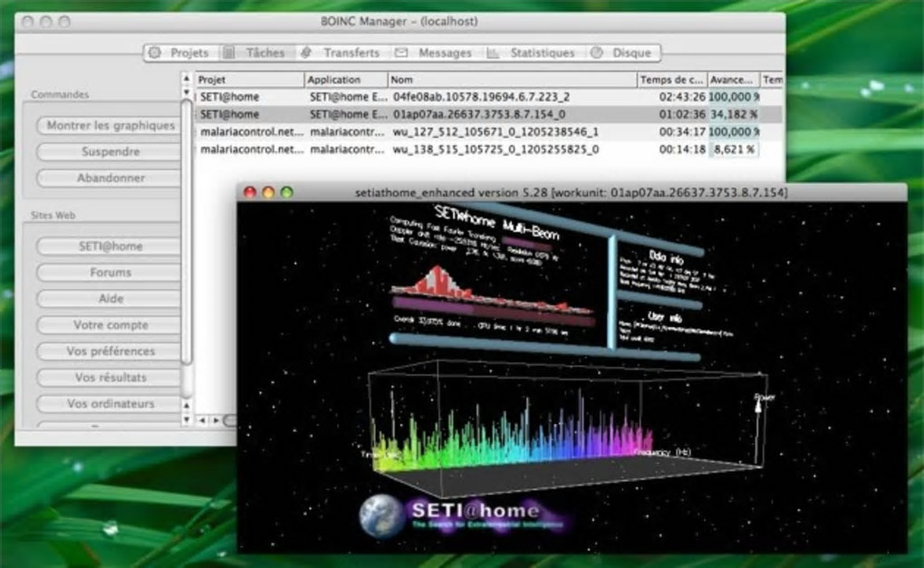Sort by Temps de c... column header
Image resolution: width=924 pixels, height=568 pixels.
pos(672,80)
